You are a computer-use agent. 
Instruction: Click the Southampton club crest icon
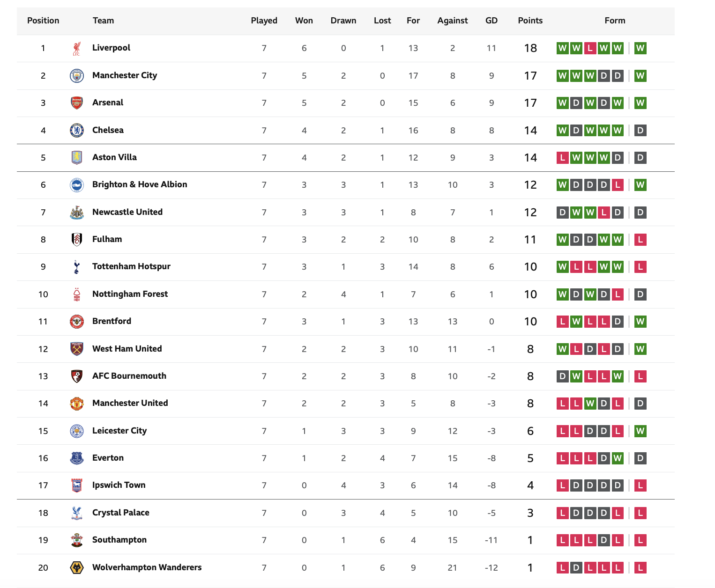(77, 540)
